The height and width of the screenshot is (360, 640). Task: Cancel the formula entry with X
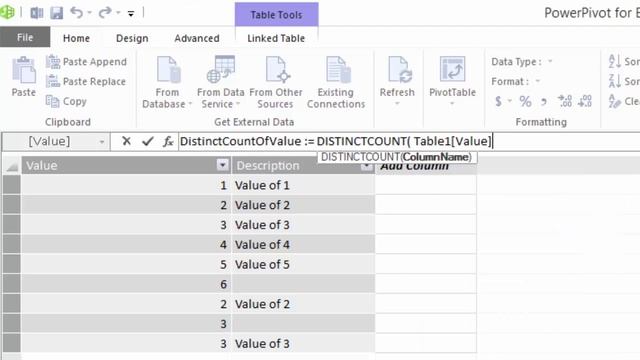point(127,141)
